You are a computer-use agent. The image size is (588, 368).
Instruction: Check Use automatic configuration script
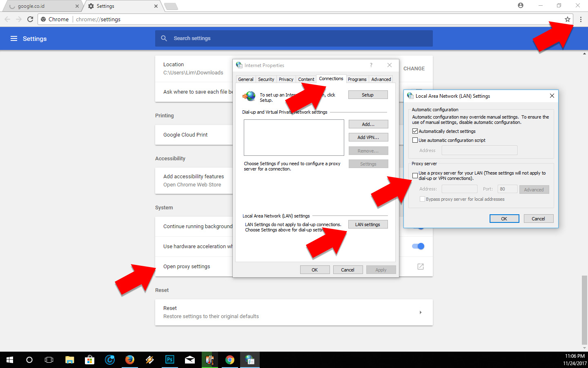pos(415,140)
